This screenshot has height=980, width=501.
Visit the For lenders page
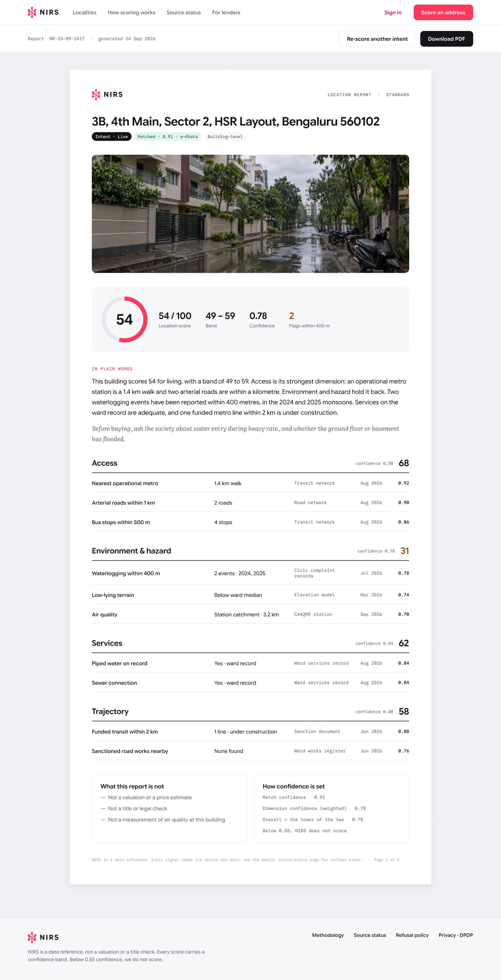click(x=226, y=13)
